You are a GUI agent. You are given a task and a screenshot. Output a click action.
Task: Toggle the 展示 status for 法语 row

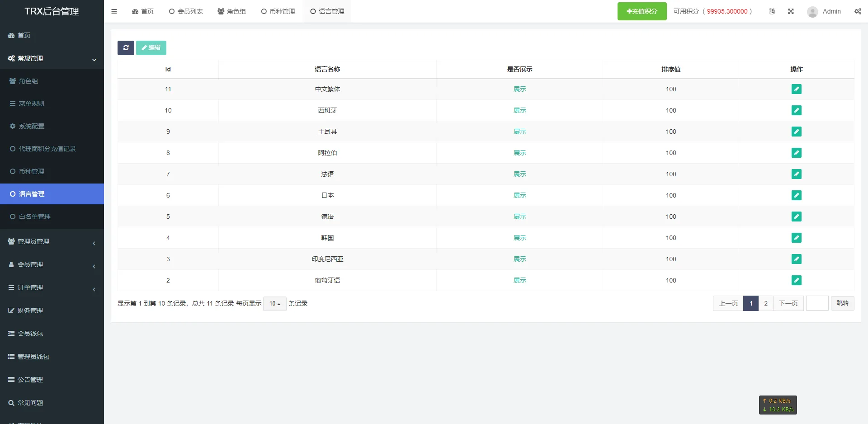tap(519, 174)
